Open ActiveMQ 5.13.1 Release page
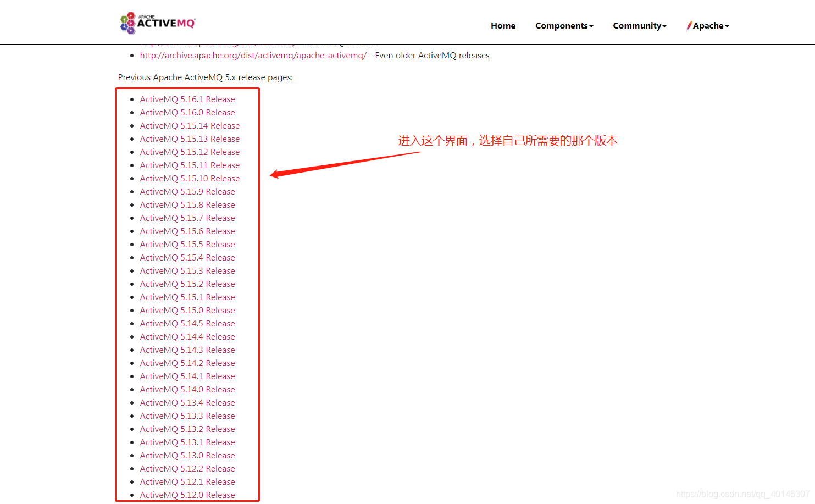The height and width of the screenshot is (504, 815). click(187, 442)
